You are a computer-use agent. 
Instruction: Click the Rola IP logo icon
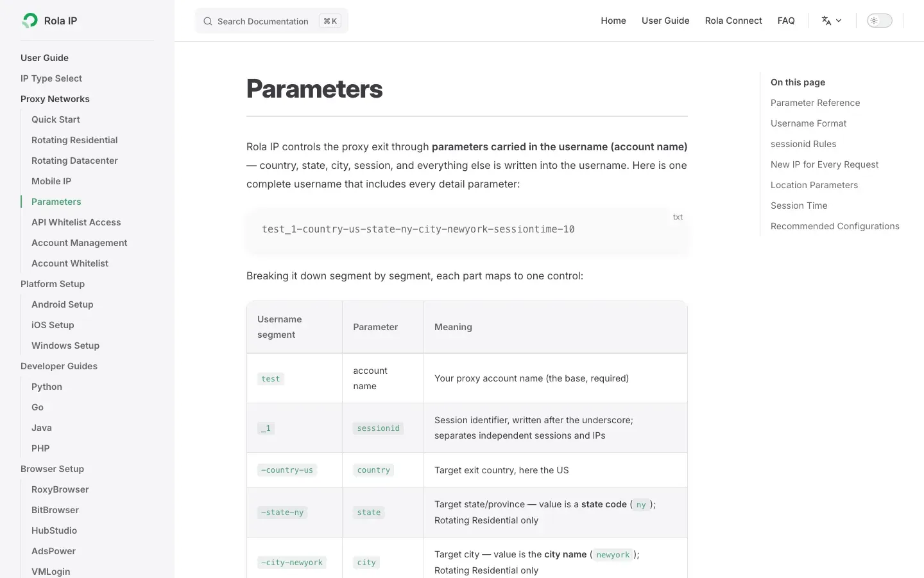click(30, 21)
